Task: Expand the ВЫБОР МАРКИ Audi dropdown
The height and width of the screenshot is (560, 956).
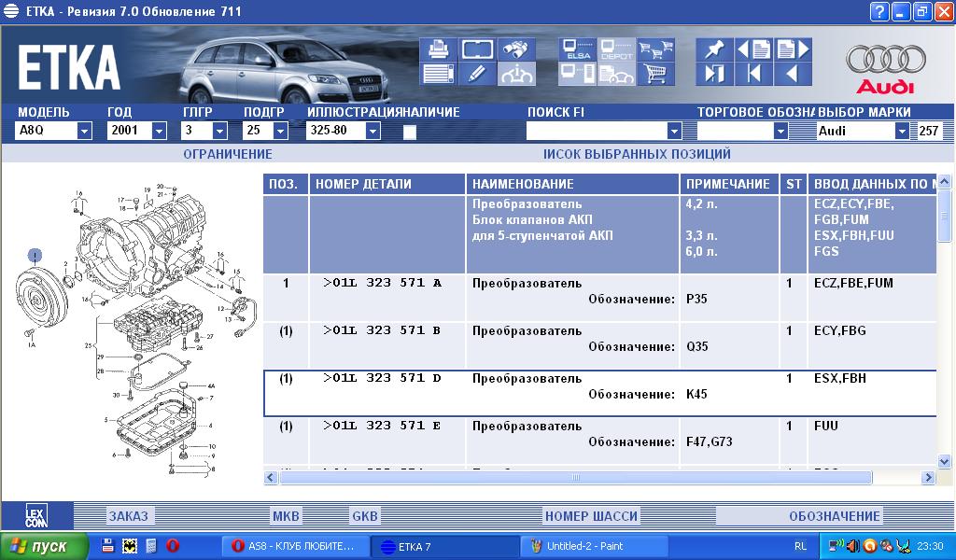Action: (x=901, y=132)
